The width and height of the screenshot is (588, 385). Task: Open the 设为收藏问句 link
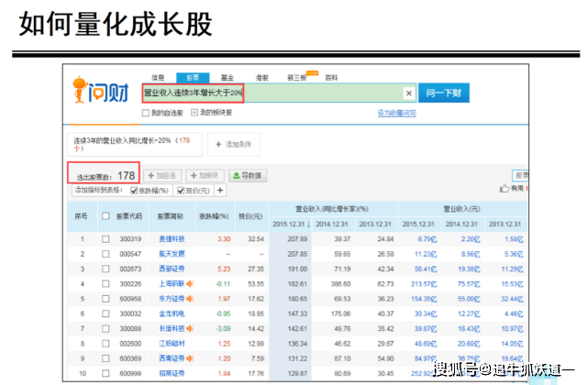tap(397, 113)
